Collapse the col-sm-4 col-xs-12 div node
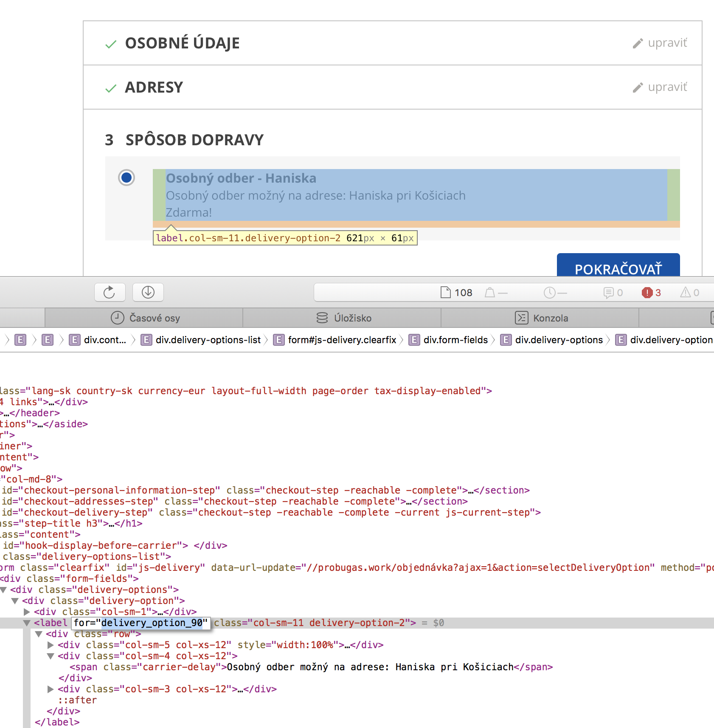This screenshot has width=714, height=728. tap(51, 656)
